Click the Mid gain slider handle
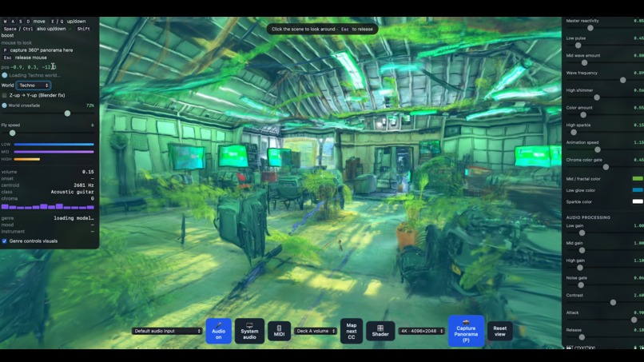 pyautogui.click(x=582, y=250)
